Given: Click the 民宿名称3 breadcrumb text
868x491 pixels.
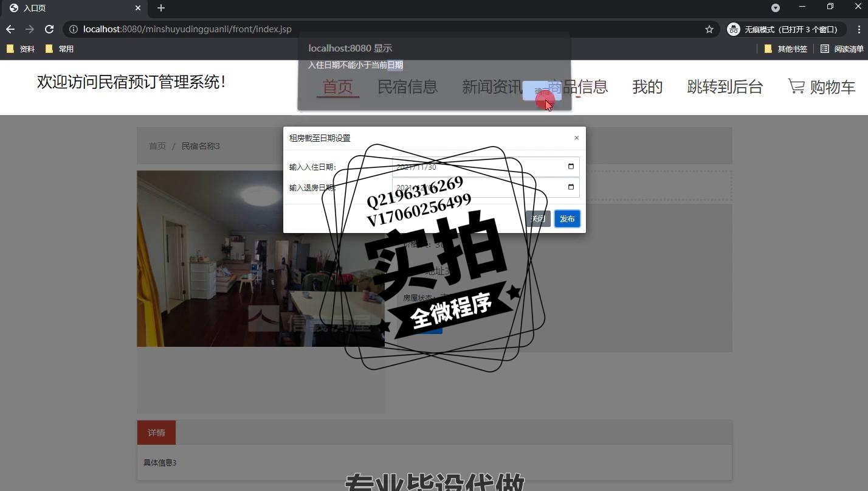Looking at the screenshot, I should coord(201,146).
